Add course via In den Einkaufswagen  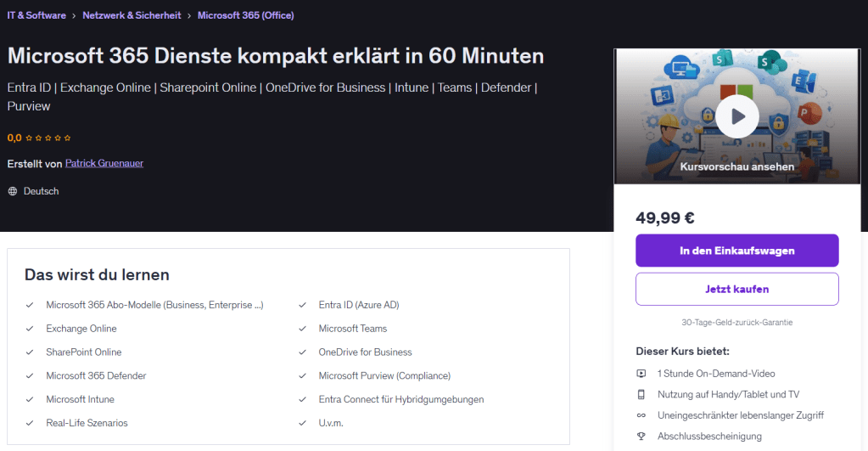[736, 251]
